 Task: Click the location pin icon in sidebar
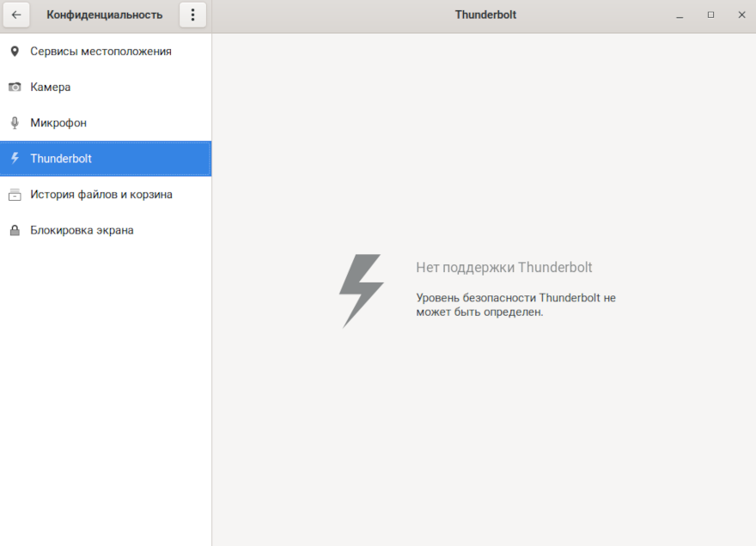15,52
